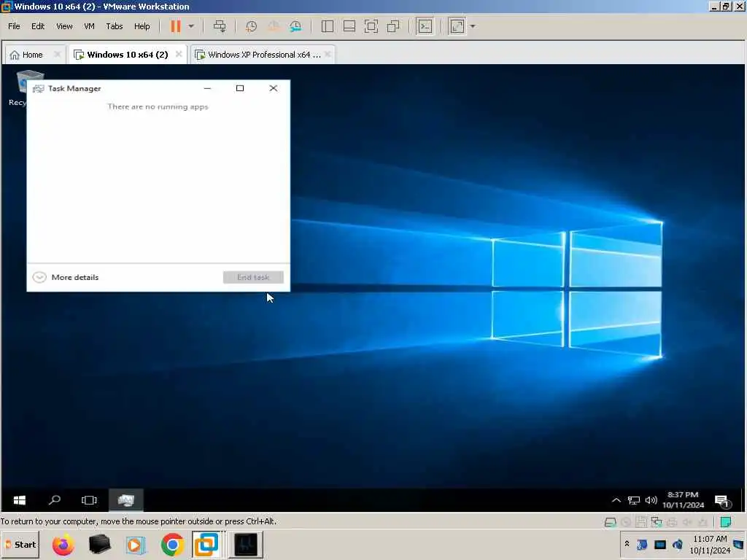Expand hidden host system tray icons
Viewport: 747px width, 560px height.
point(627,544)
